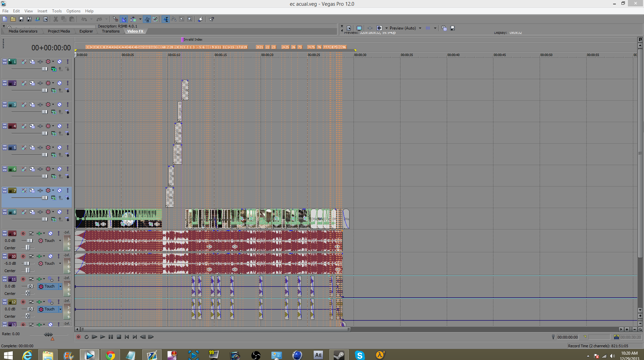Open the Insert menu

pos(42,11)
